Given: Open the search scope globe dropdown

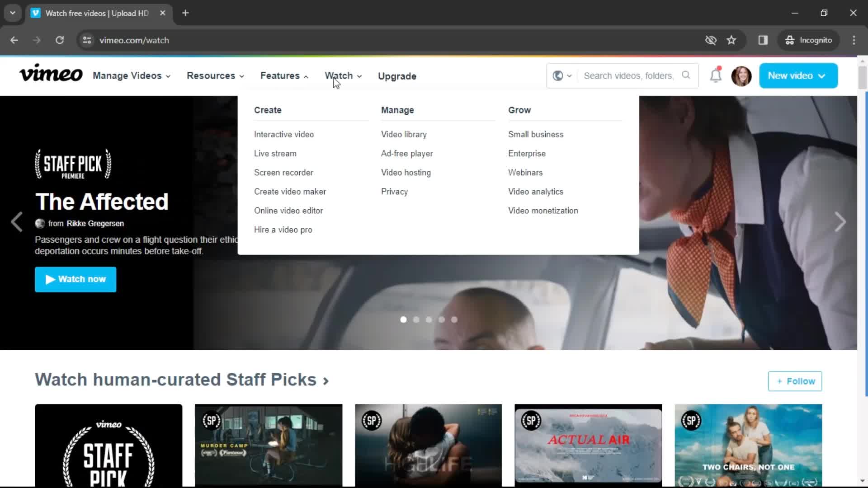Looking at the screenshot, I should point(562,76).
